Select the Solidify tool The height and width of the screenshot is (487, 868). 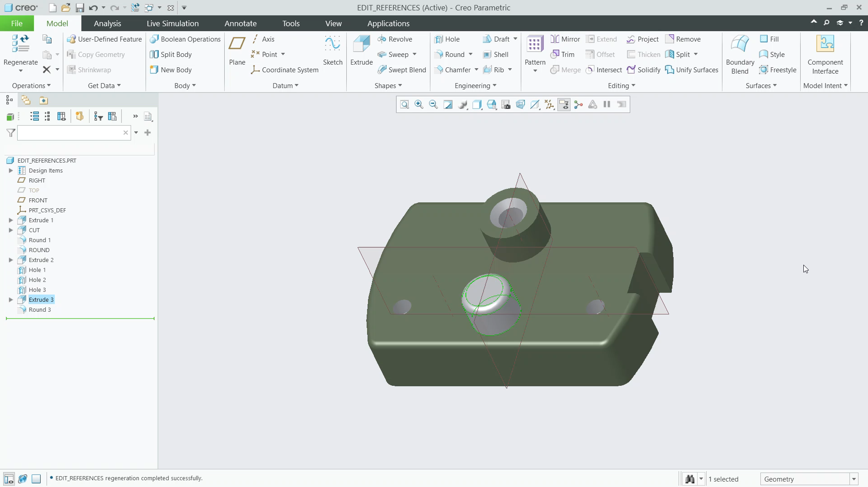tap(643, 70)
